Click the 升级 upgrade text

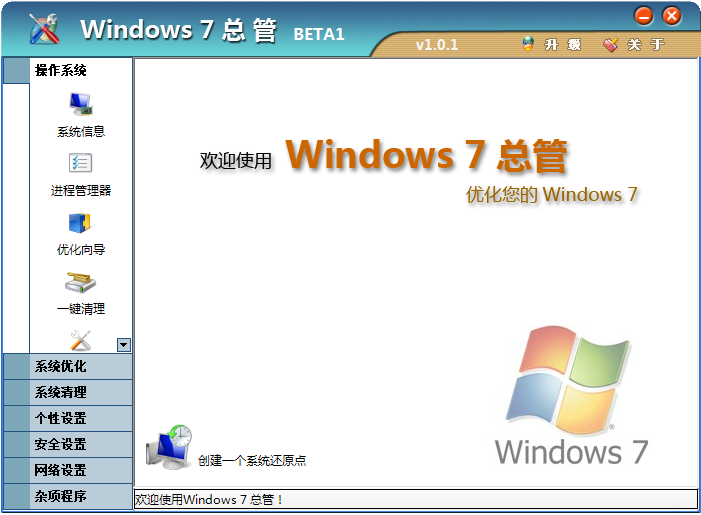(563, 45)
